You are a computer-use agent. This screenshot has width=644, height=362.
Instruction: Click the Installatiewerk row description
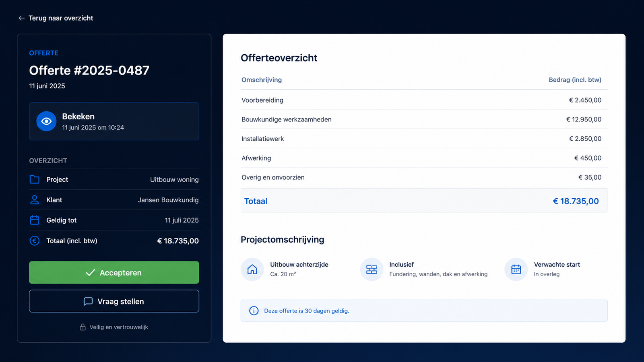(262, 139)
